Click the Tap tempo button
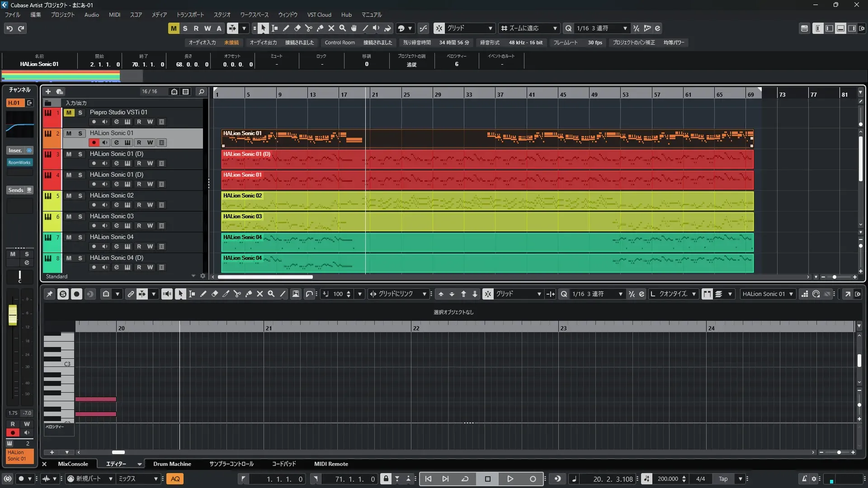The height and width of the screenshot is (488, 868). pos(723,479)
